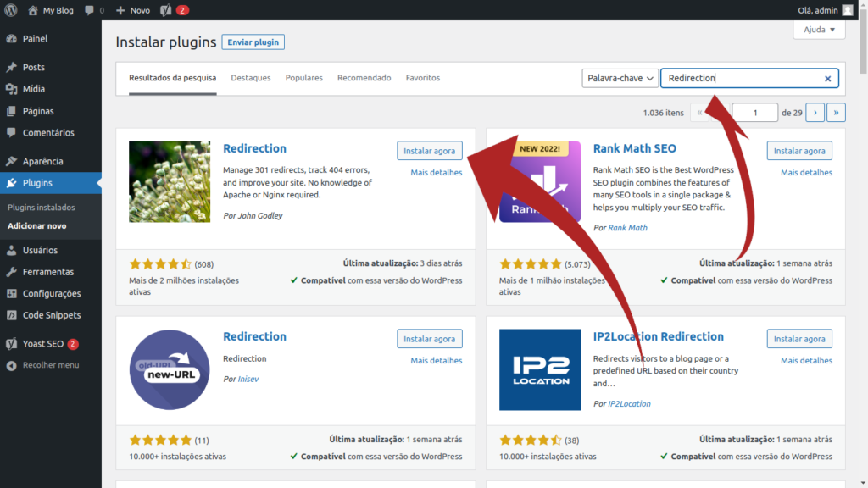Viewport: 868px width, 488px height.
Task: Open the Destaques tab
Action: click(x=252, y=77)
